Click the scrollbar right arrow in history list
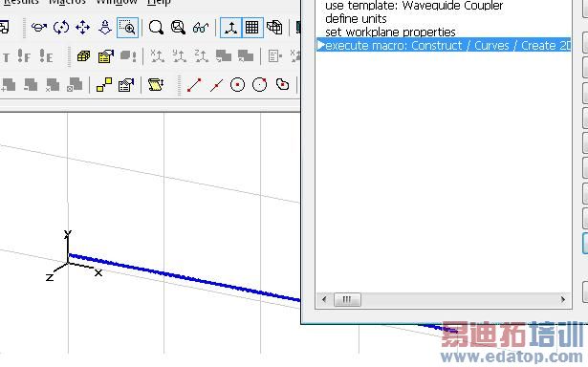Screen dimensions: 588x367 click(x=563, y=299)
